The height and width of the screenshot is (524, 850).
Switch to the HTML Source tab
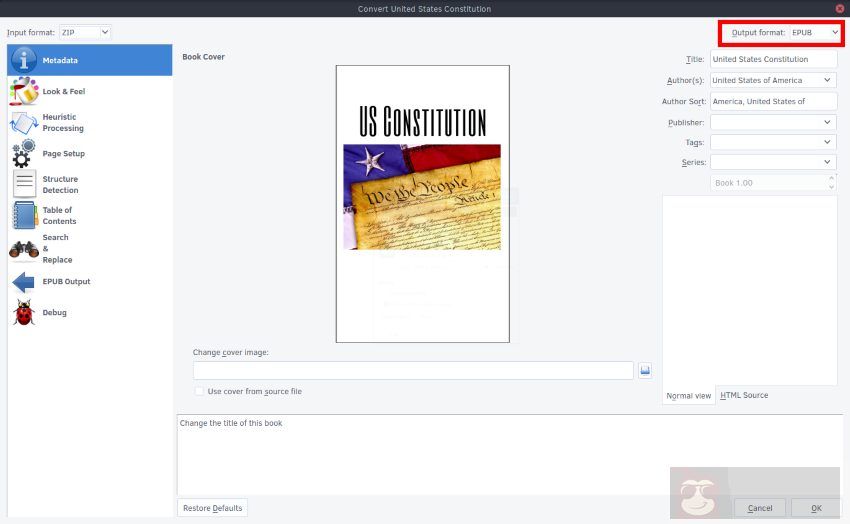coord(744,396)
